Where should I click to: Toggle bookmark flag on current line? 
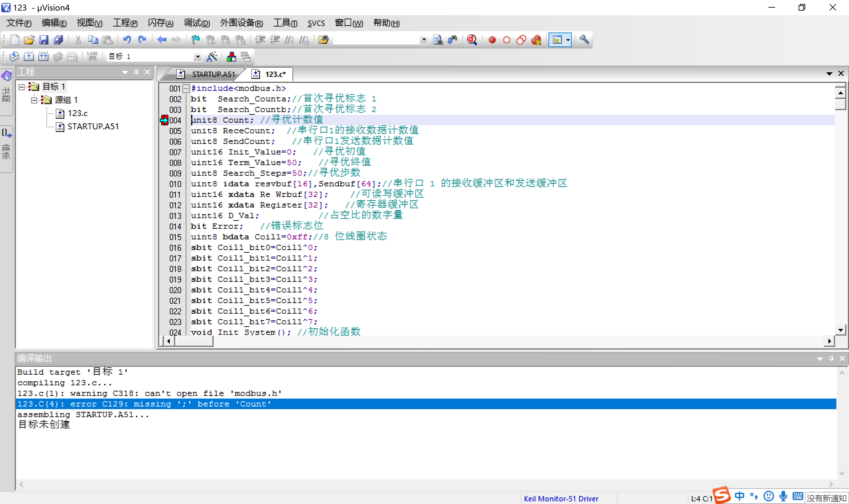[x=196, y=40]
